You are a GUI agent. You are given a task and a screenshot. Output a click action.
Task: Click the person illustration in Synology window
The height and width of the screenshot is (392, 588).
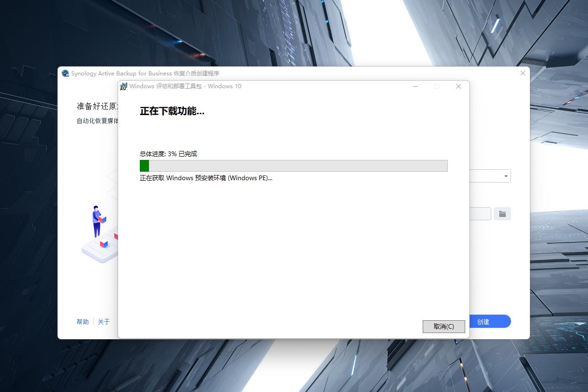(98, 222)
